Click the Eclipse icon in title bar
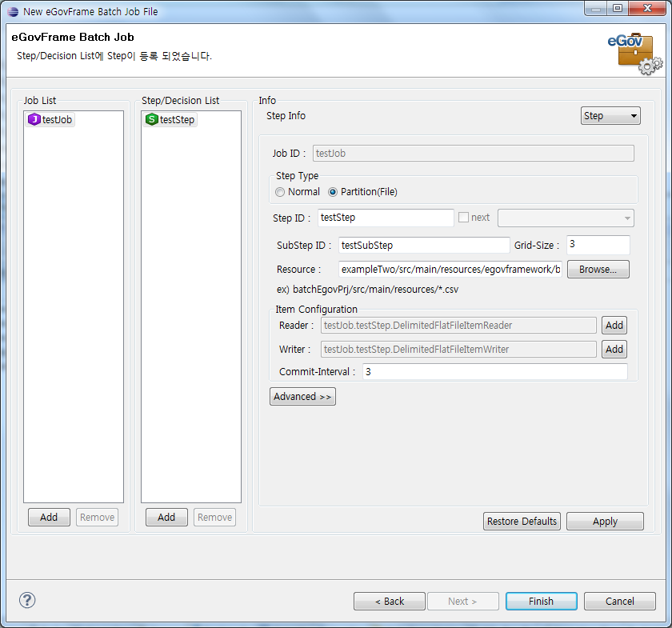This screenshot has height=628, width=672. coord(13,11)
